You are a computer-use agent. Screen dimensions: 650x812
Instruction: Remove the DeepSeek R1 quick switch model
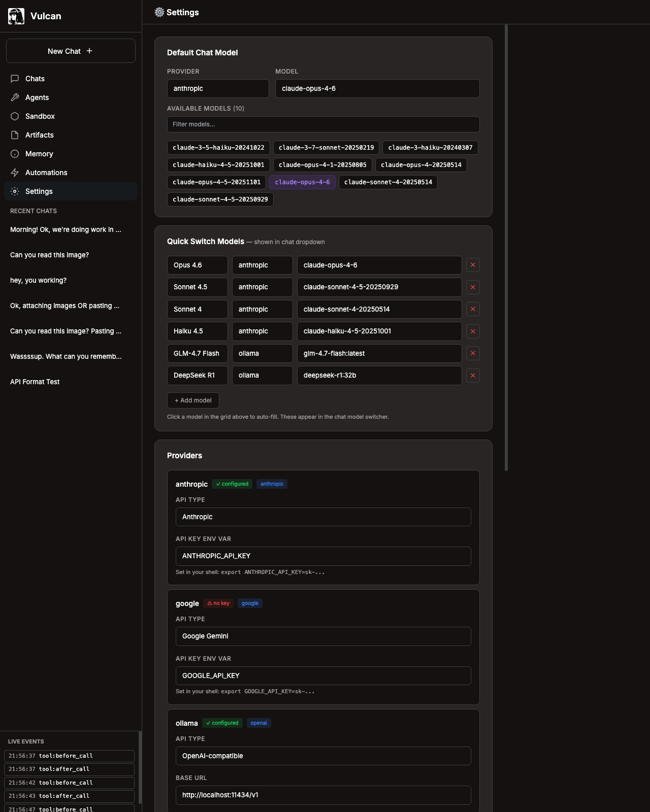473,376
